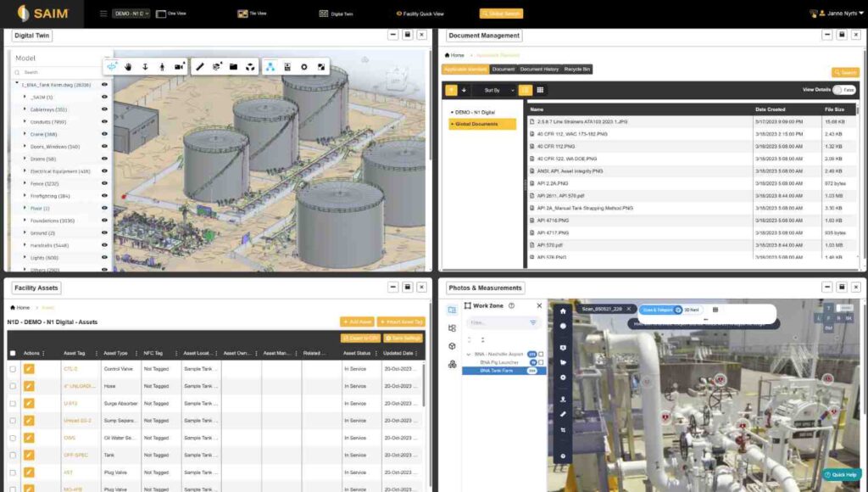Image resolution: width=868 pixels, height=492 pixels.
Task: Open the Recycle Bin tab
Action: coord(576,69)
